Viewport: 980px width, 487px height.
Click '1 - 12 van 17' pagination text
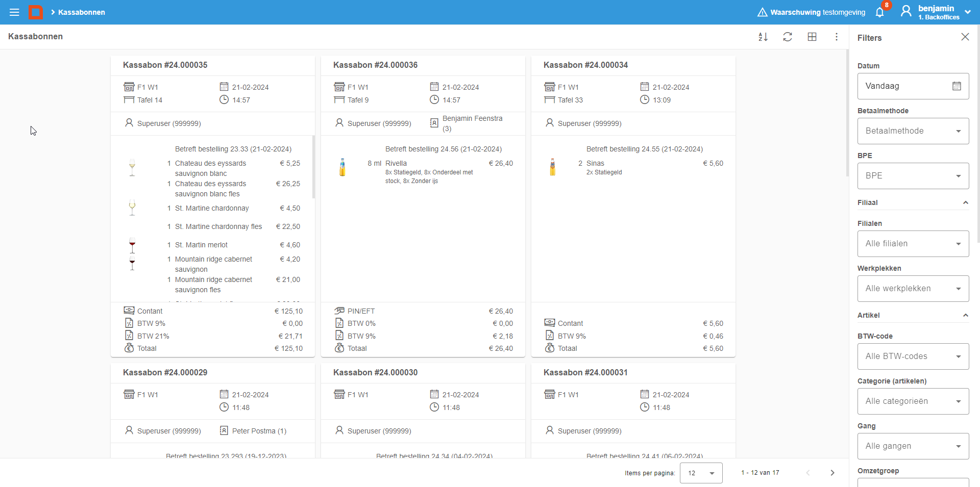(x=760, y=473)
